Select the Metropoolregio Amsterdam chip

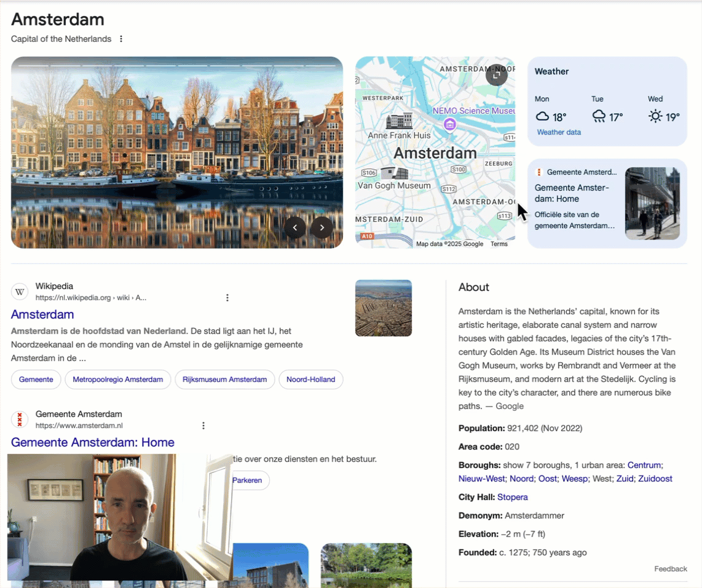coord(118,379)
